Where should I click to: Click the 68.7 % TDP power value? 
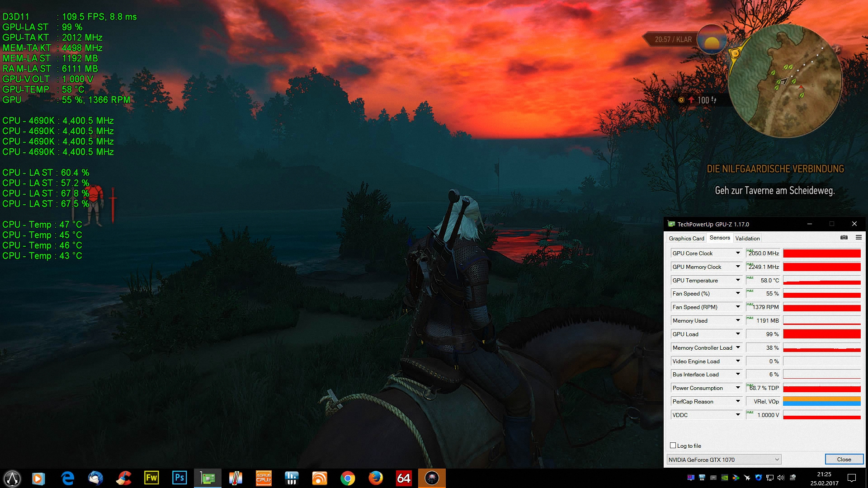click(763, 388)
